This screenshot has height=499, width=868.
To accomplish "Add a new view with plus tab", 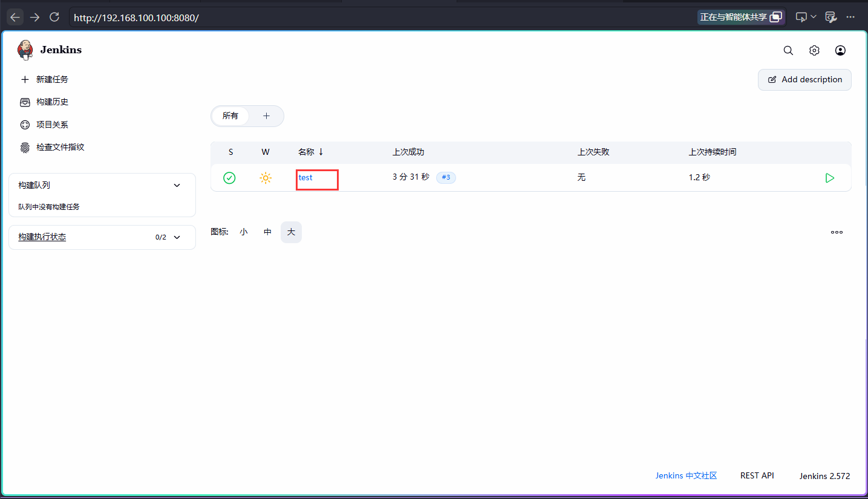I will [266, 116].
